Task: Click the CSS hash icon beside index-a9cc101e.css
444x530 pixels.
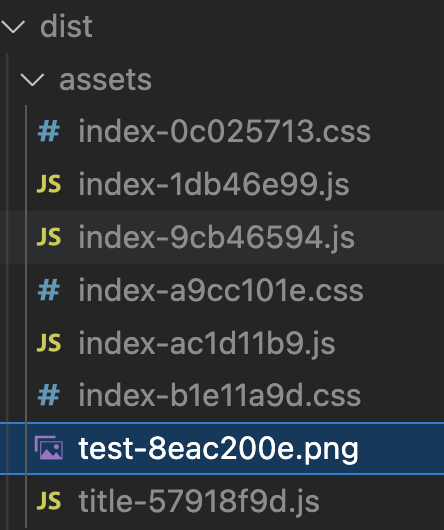Action: tap(49, 290)
